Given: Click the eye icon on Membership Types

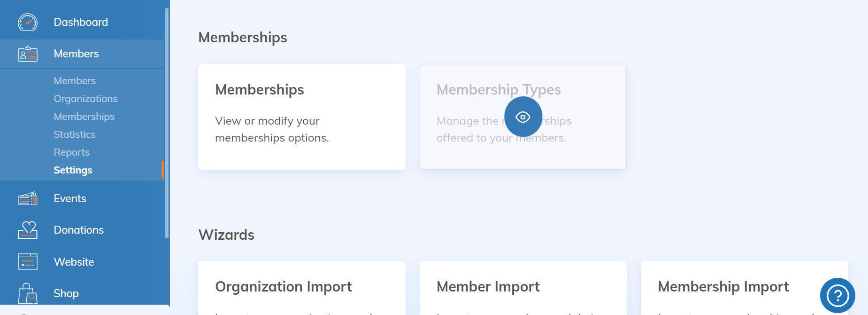Looking at the screenshot, I should tap(522, 117).
